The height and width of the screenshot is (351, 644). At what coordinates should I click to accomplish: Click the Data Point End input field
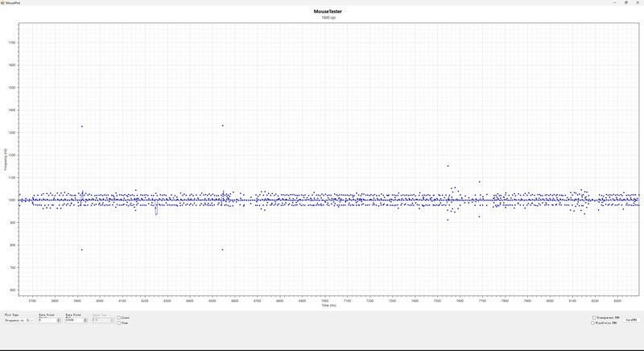pyautogui.click(x=73, y=320)
